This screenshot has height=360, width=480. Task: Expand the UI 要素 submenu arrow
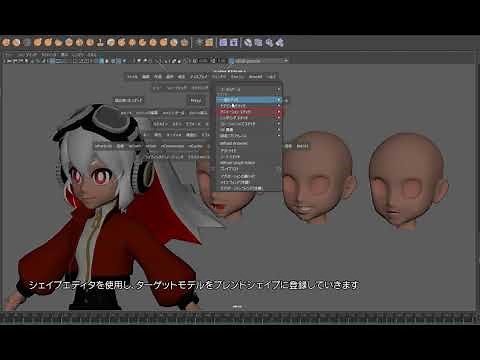pos(279,130)
